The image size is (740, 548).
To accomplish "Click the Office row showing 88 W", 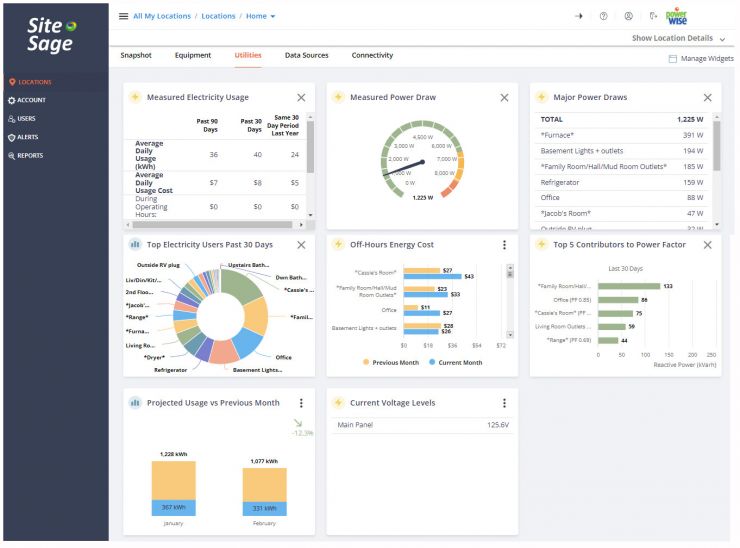I will [x=622, y=198].
